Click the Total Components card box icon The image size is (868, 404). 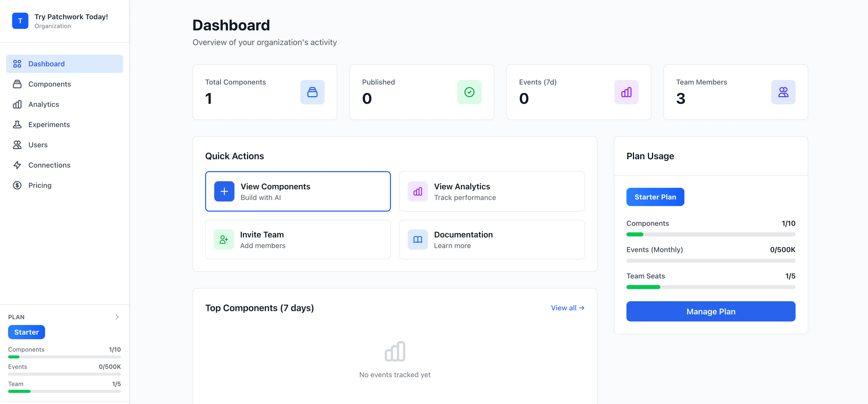pos(312,92)
